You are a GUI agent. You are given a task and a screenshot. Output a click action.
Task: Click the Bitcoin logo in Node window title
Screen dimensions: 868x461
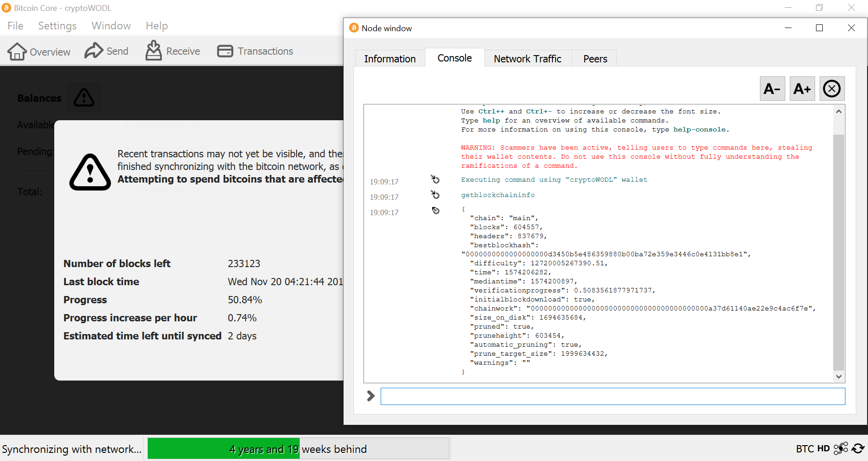coord(354,28)
